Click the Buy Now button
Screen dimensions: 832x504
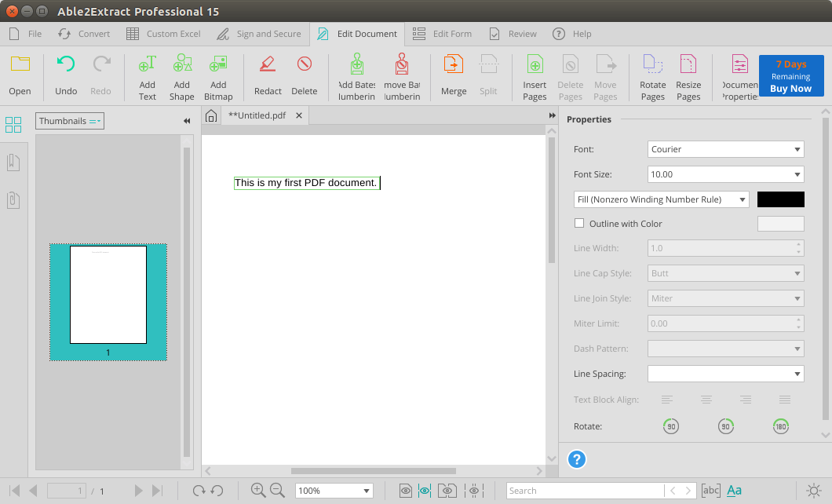pyautogui.click(x=790, y=76)
